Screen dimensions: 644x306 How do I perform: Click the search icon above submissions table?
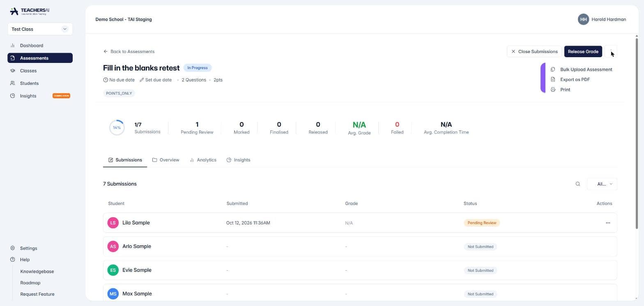click(x=578, y=184)
